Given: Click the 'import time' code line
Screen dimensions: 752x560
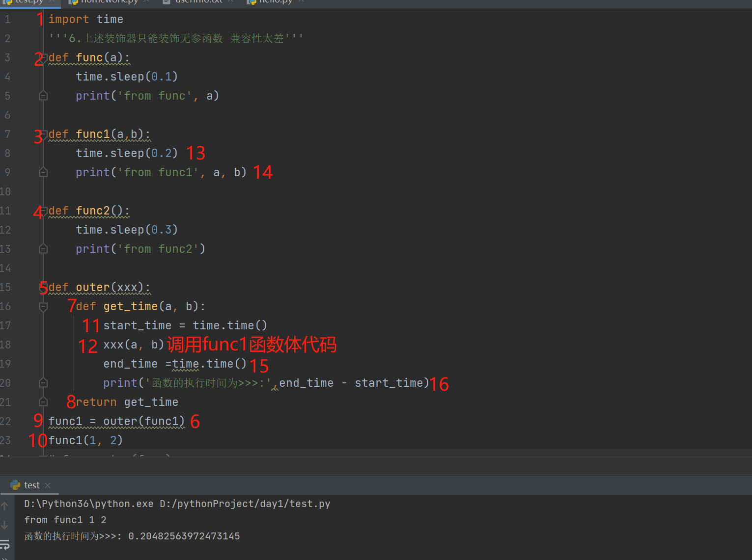Looking at the screenshot, I should (x=86, y=20).
